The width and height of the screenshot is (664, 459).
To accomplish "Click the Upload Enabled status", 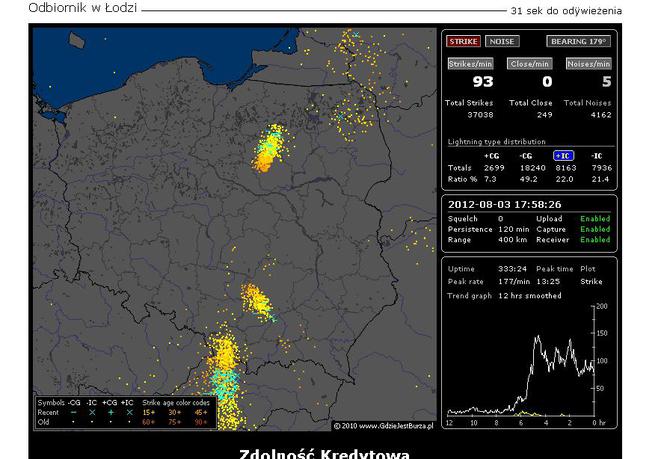I will pyautogui.click(x=595, y=218).
